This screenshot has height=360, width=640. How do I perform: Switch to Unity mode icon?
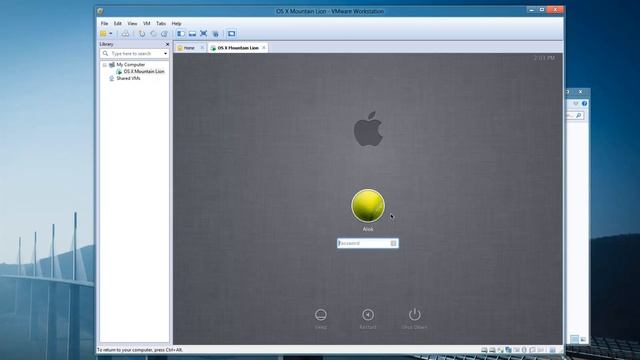(x=215, y=34)
